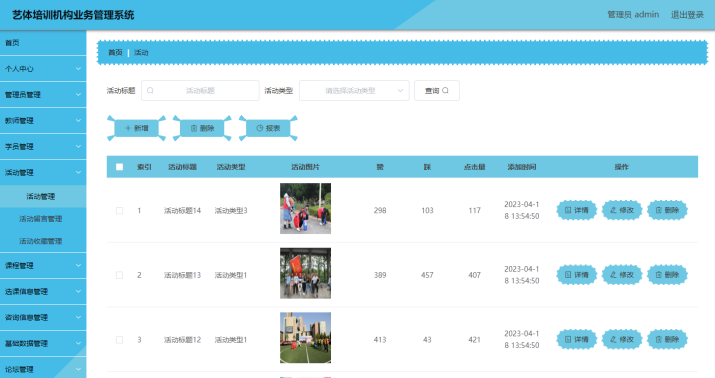Click 修改 for 活动标题13 row

[622, 275]
